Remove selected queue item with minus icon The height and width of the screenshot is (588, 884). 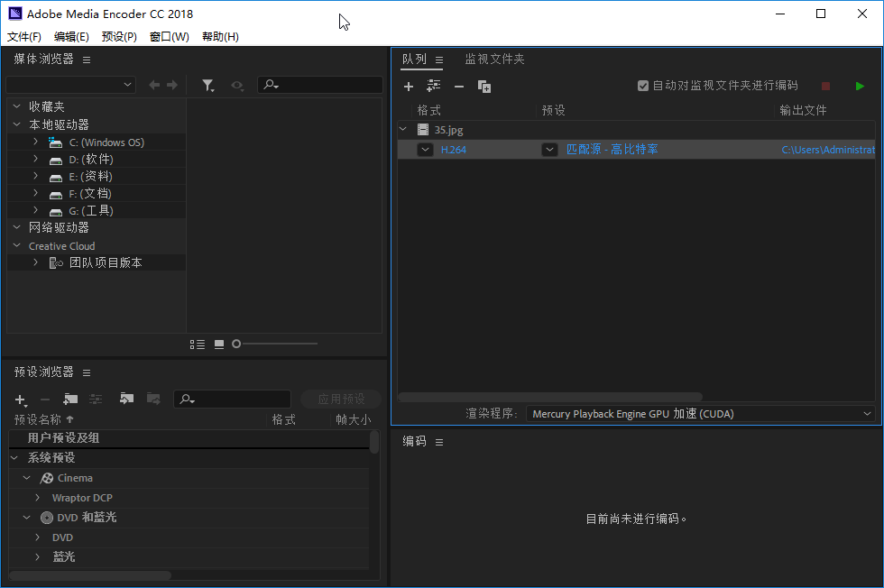pos(459,87)
